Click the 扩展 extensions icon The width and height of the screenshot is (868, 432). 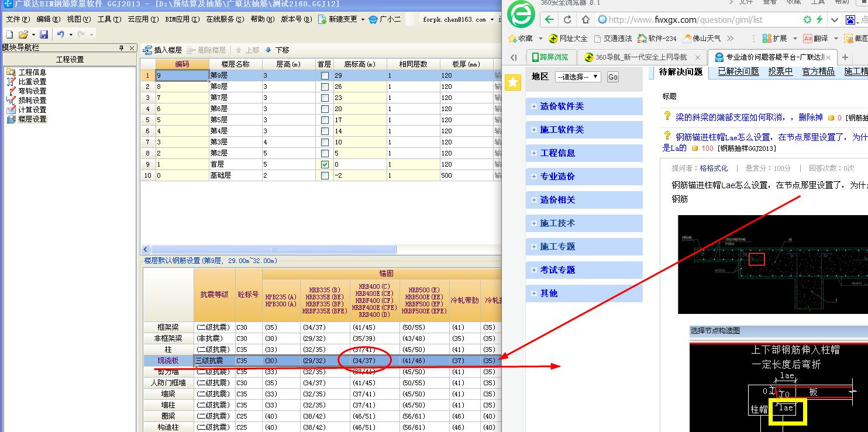point(767,39)
